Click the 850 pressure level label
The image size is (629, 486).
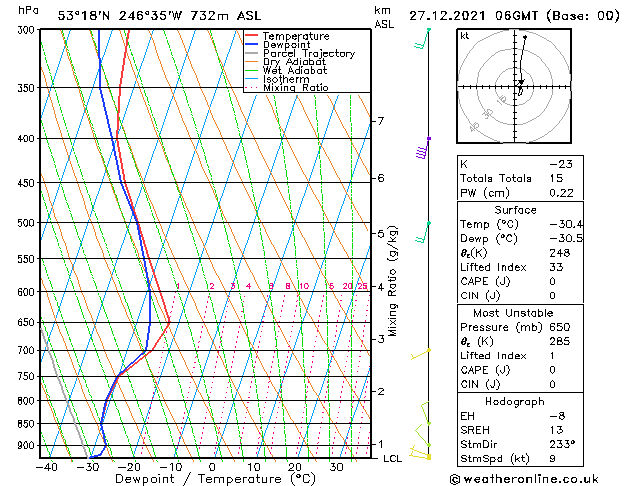(x=28, y=424)
